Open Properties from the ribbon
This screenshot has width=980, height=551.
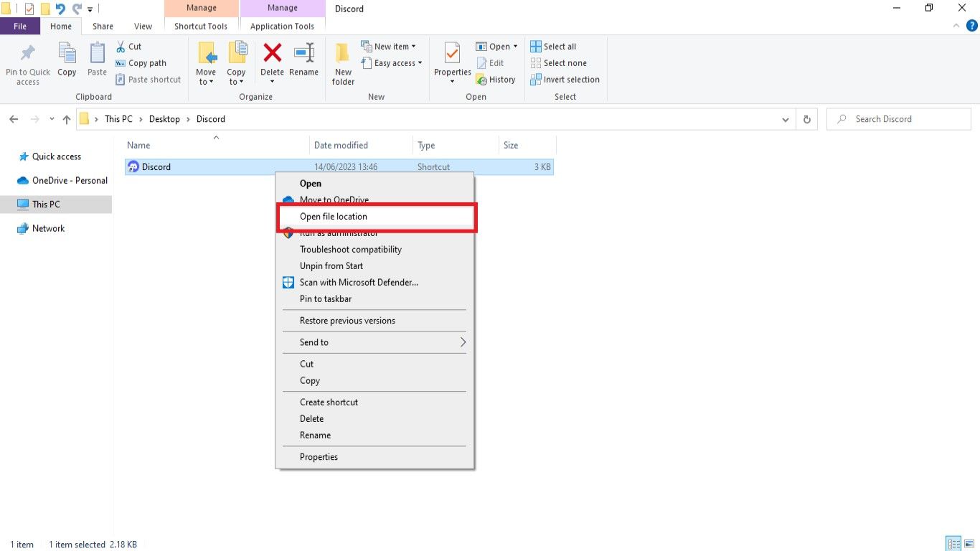coord(452,54)
